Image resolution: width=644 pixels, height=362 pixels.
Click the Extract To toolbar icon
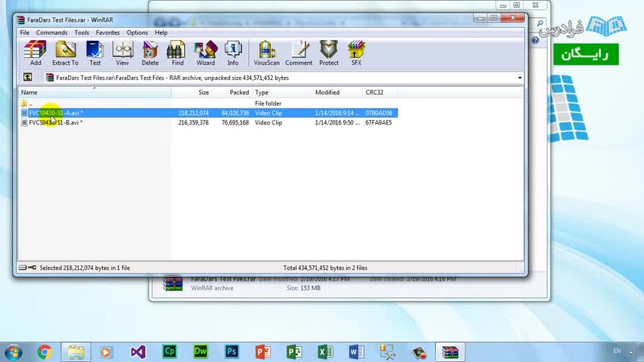[66, 53]
